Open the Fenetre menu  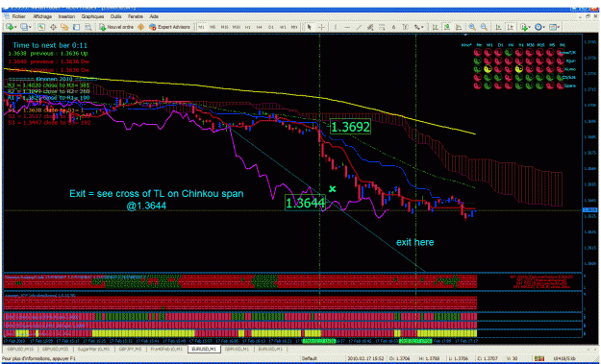135,16
